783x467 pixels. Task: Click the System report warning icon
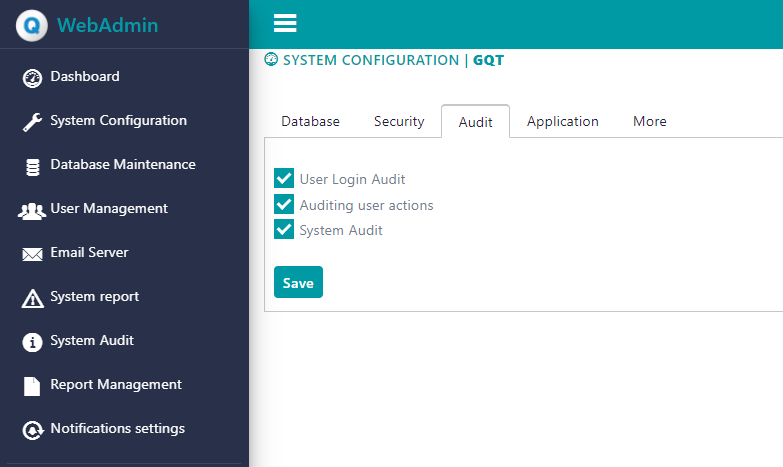(32, 298)
